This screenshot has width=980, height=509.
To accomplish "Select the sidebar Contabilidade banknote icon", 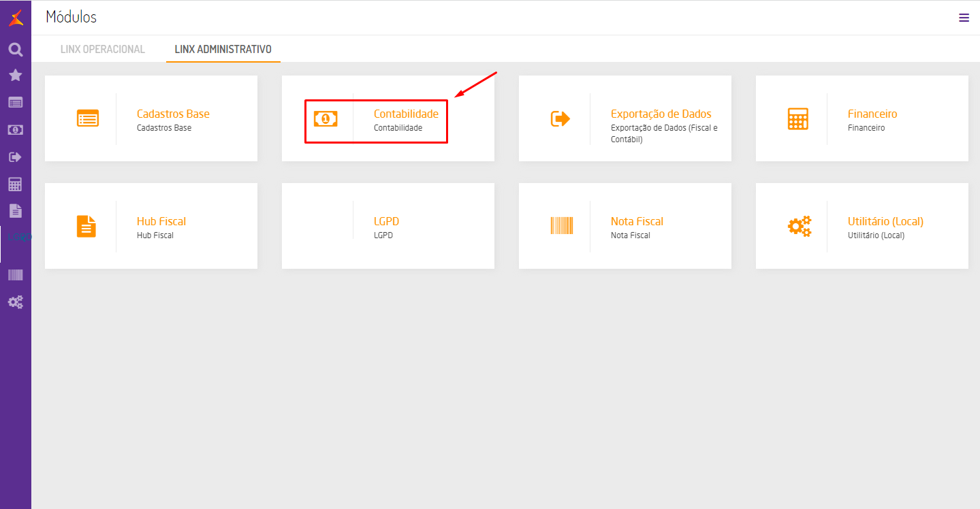I will pyautogui.click(x=15, y=129).
